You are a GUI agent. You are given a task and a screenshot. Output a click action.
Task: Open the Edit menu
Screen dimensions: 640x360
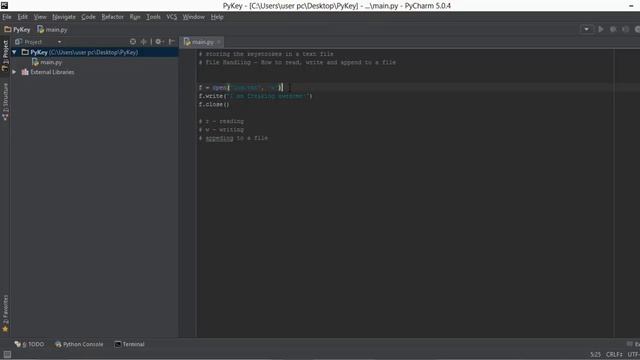tap(22, 17)
